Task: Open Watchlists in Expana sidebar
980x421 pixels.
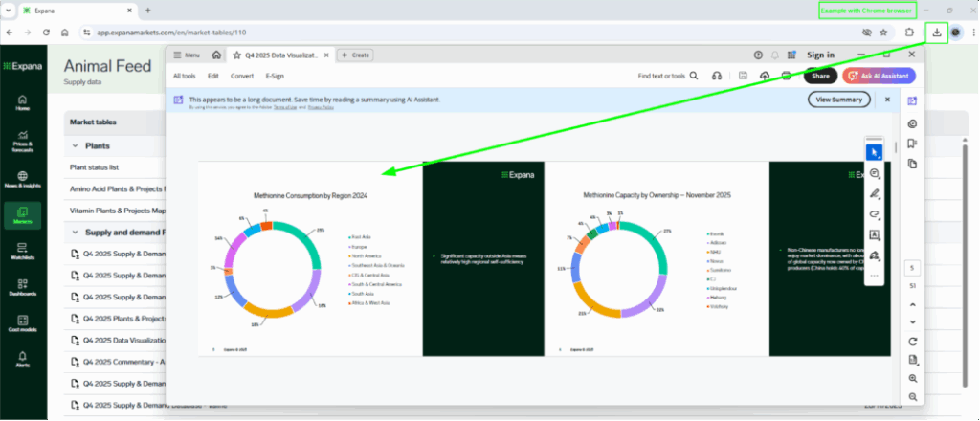Action: pyautogui.click(x=22, y=252)
